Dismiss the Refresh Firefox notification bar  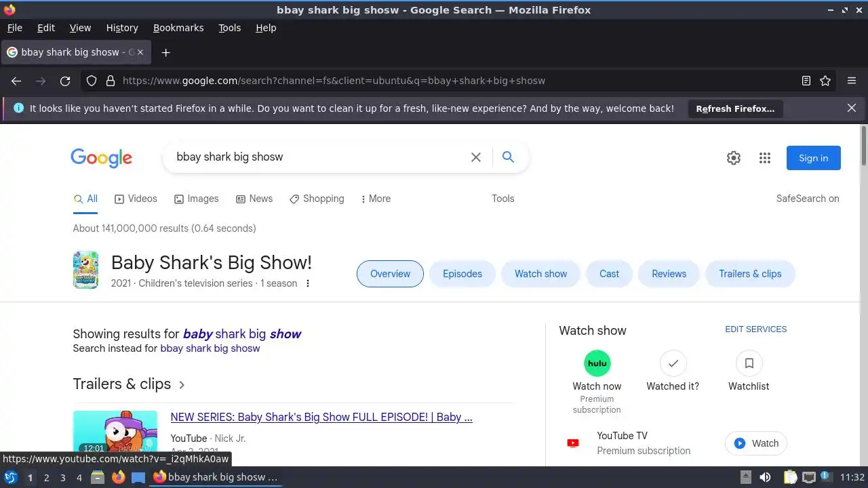click(x=852, y=108)
